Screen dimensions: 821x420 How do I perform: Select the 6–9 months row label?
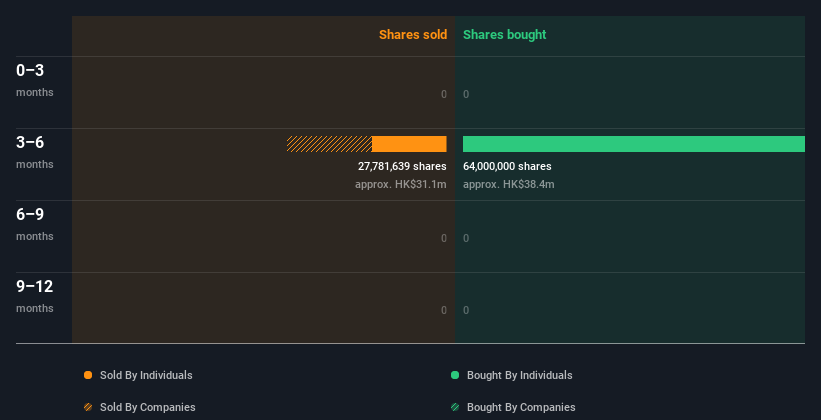pyautogui.click(x=35, y=224)
